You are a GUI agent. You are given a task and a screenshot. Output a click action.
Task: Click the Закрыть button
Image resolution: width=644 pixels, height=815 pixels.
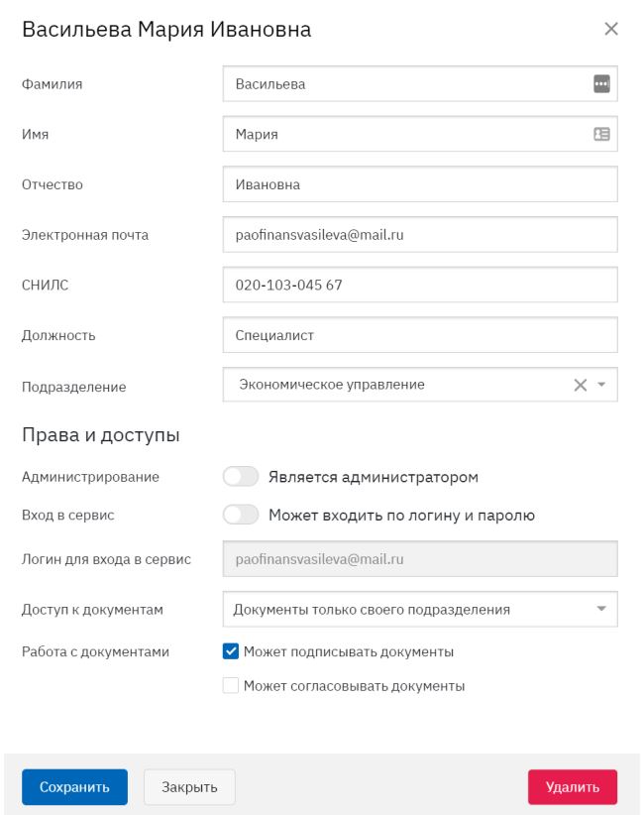(x=189, y=787)
